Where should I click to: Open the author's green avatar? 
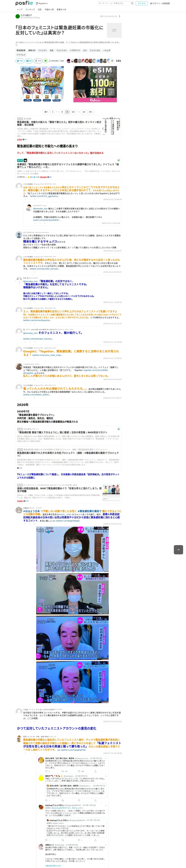coord(18,16)
